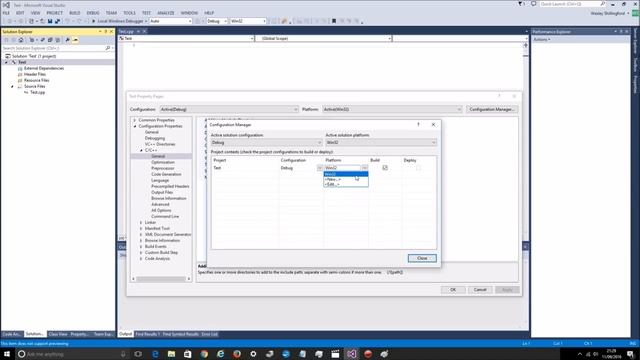Click the pin icon of Solution Explorer panel
The height and width of the screenshot is (360, 640).
click(106, 31)
